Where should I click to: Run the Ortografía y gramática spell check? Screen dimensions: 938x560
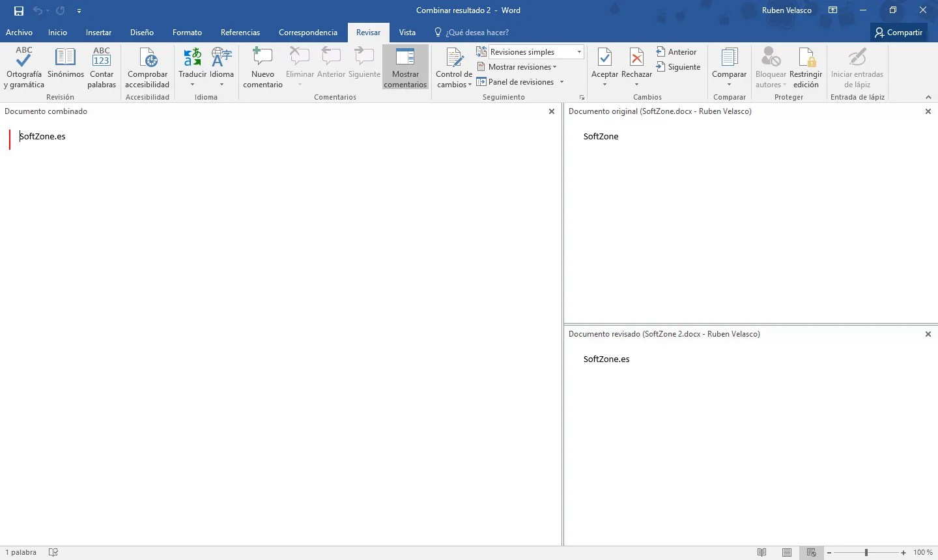click(x=23, y=67)
